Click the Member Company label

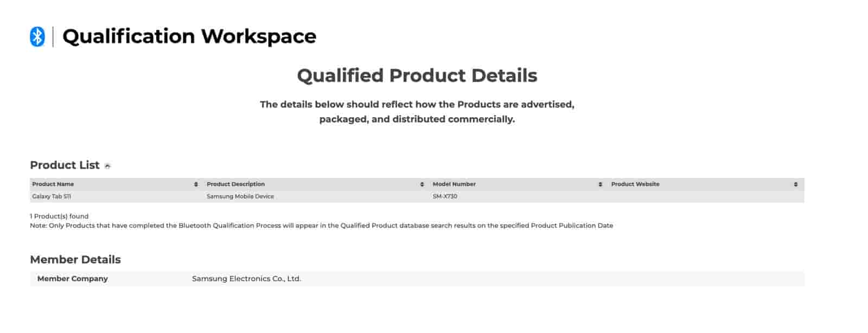point(73,279)
